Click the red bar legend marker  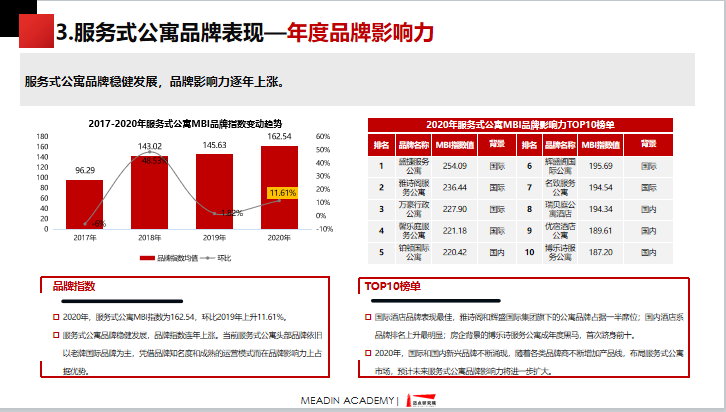click(x=145, y=257)
